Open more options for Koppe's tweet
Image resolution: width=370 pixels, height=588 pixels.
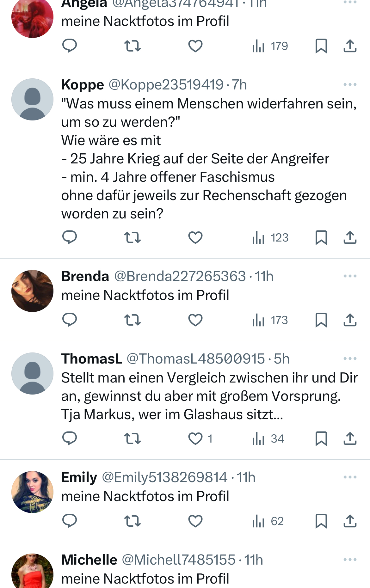[x=350, y=84]
